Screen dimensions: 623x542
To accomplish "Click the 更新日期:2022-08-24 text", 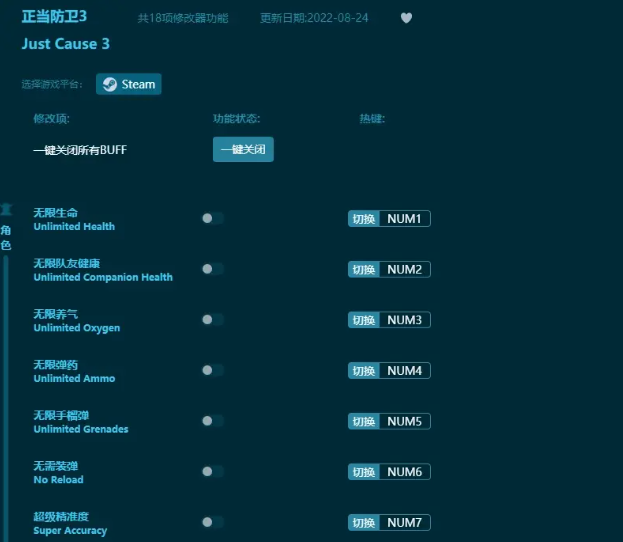I will click(x=314, y=18).
